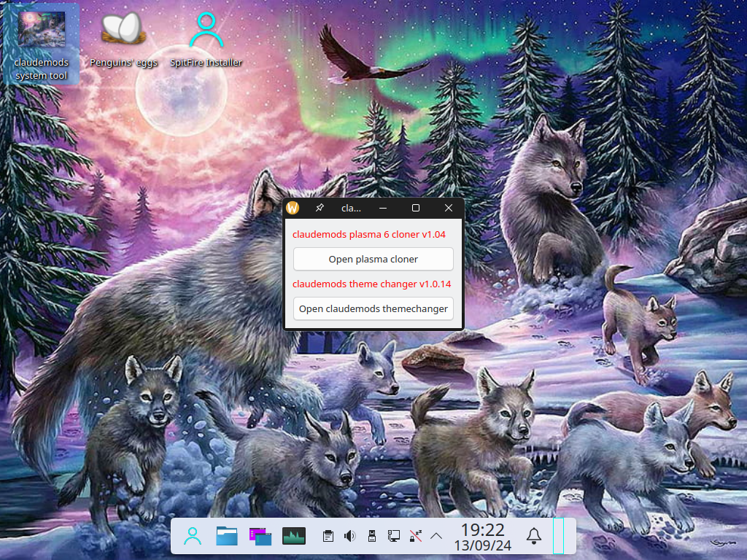Click Open claudemods themechanger button
This screenshot has width=747, height=560.
click(373, 308)
